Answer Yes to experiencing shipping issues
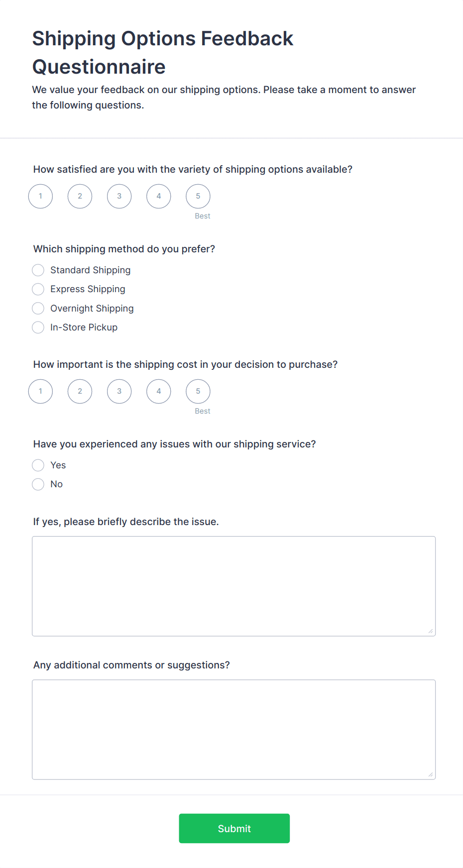The image size is (463, 868). 38,465
